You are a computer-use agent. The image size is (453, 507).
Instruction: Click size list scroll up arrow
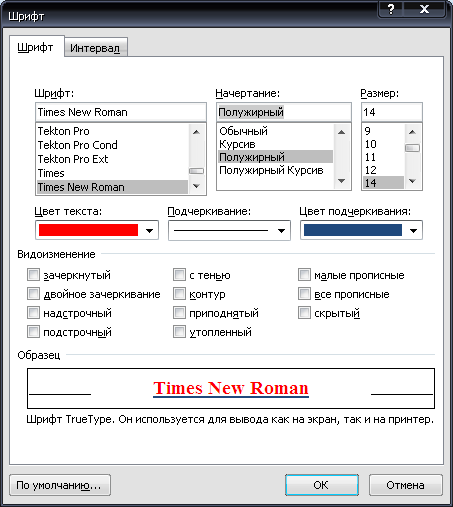(412, 132)
